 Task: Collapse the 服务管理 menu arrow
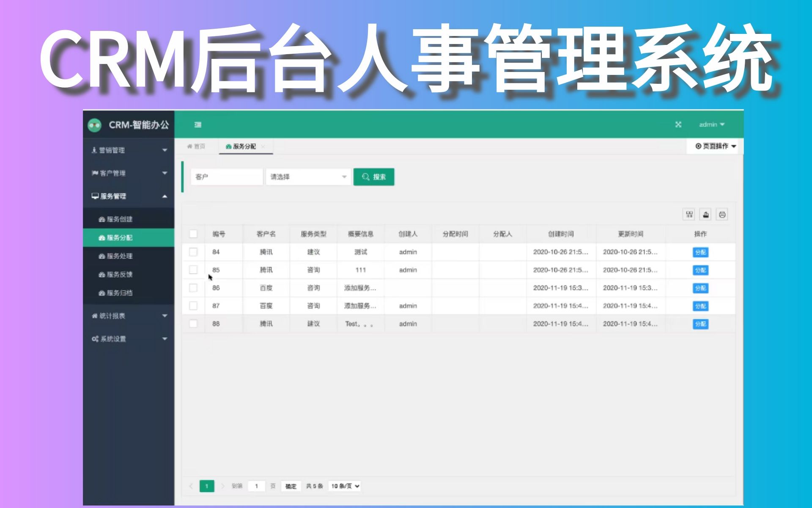click(x=165, y=196)
